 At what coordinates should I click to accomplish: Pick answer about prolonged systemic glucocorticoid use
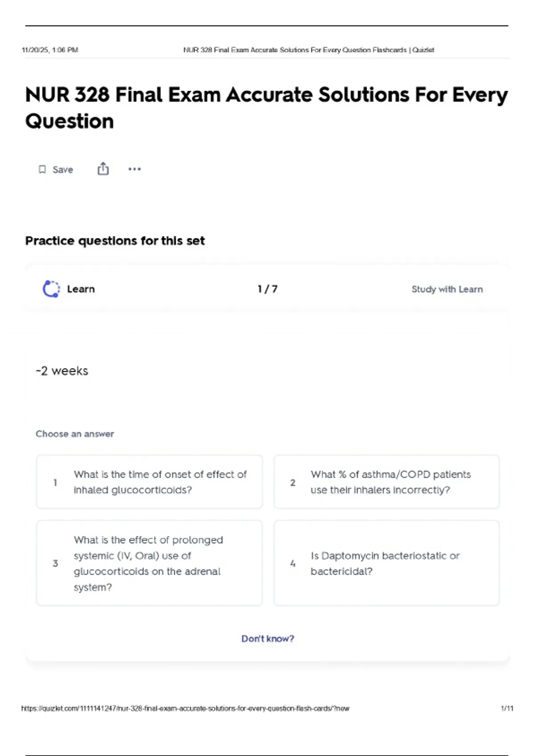tap(149, 563)
